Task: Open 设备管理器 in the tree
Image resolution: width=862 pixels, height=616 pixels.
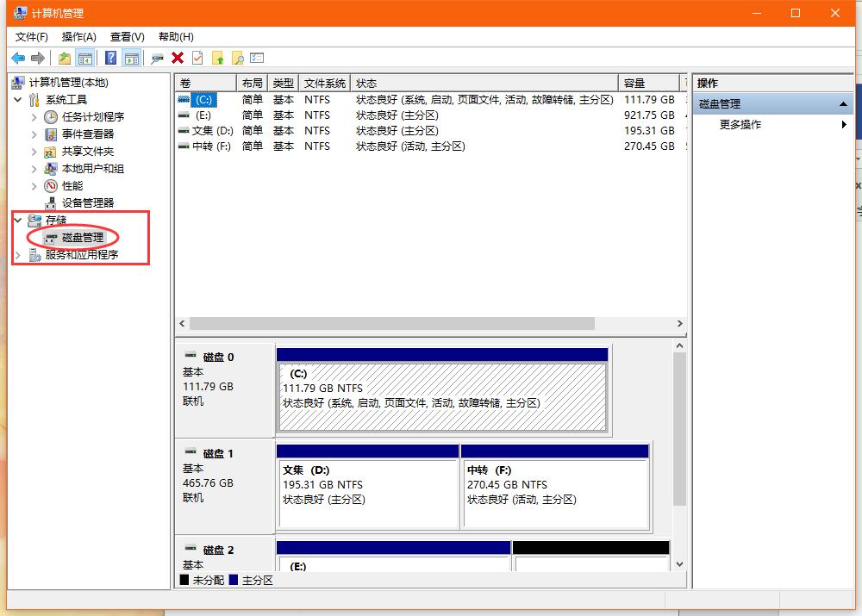Action: point(88,202)
